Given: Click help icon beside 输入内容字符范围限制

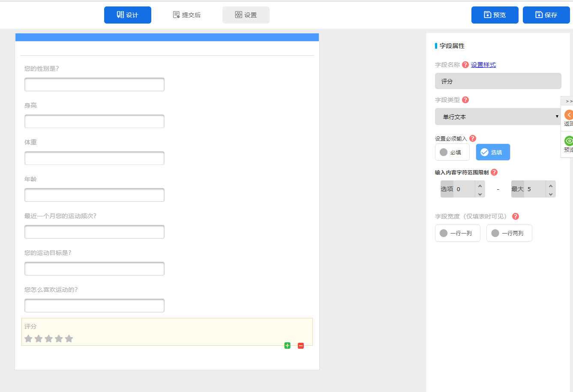Looking at the screenshot, I should [494, 172].
